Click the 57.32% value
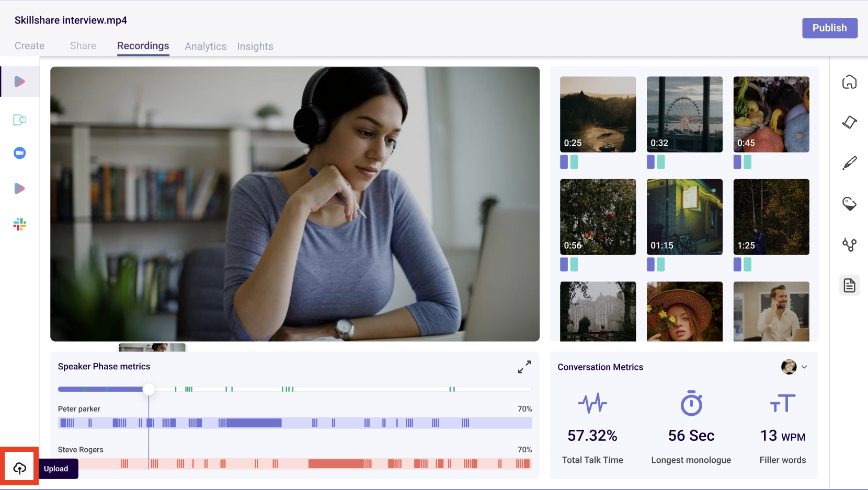This screenshot has height=490, width=868. 592,436
